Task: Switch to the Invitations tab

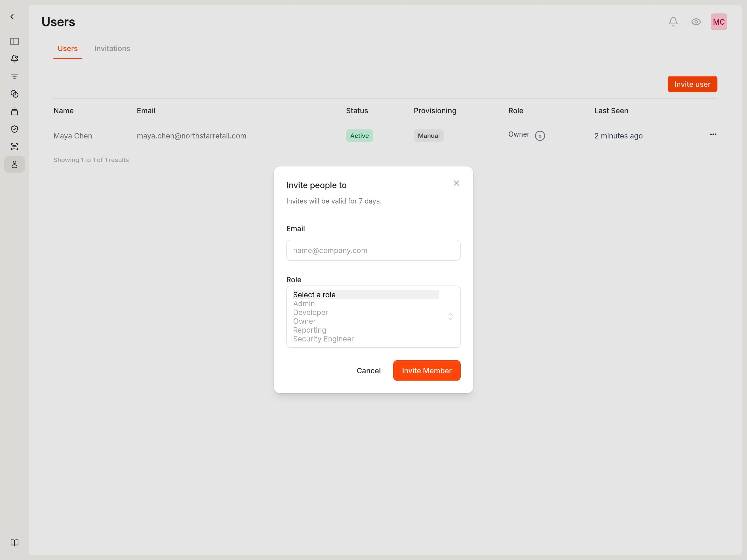Action: point(112,48)
